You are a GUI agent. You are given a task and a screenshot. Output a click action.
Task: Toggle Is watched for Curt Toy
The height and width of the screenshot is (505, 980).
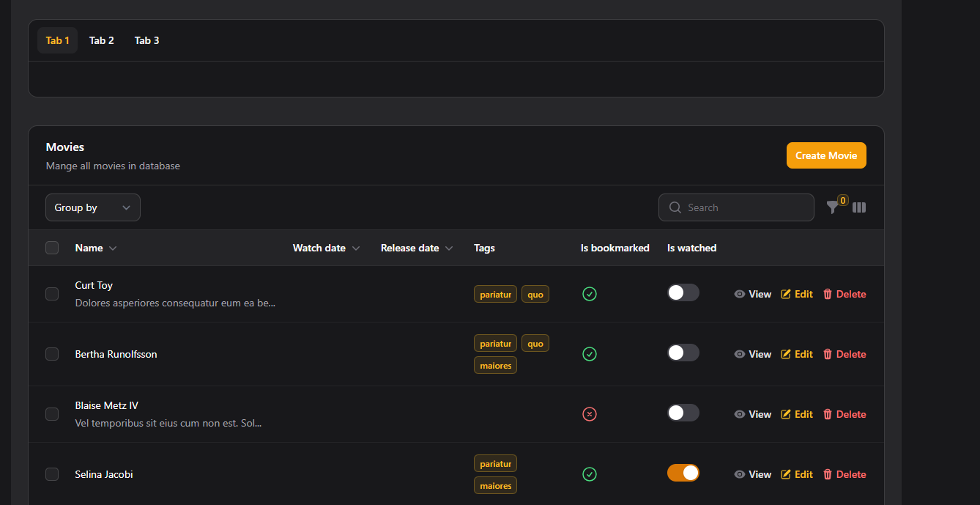(x=683, y=292)
